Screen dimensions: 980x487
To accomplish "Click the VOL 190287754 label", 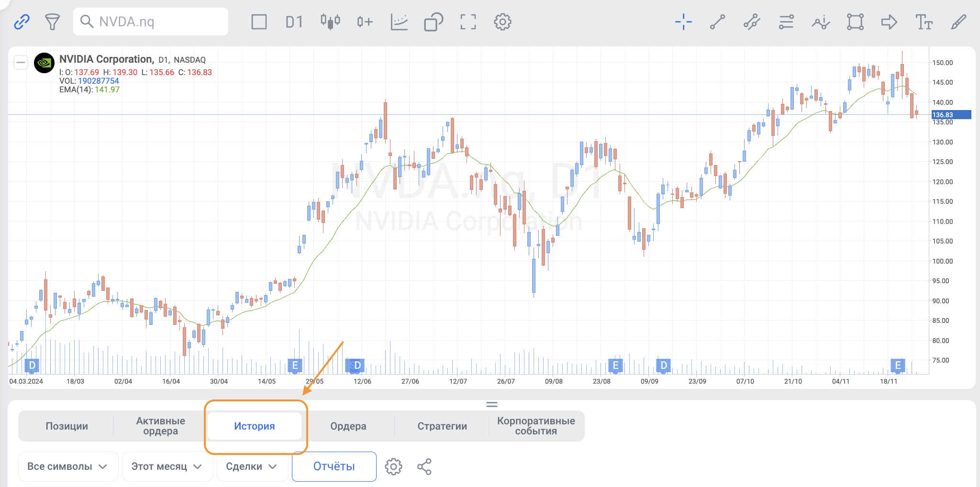I will click(x=89, y=81).
